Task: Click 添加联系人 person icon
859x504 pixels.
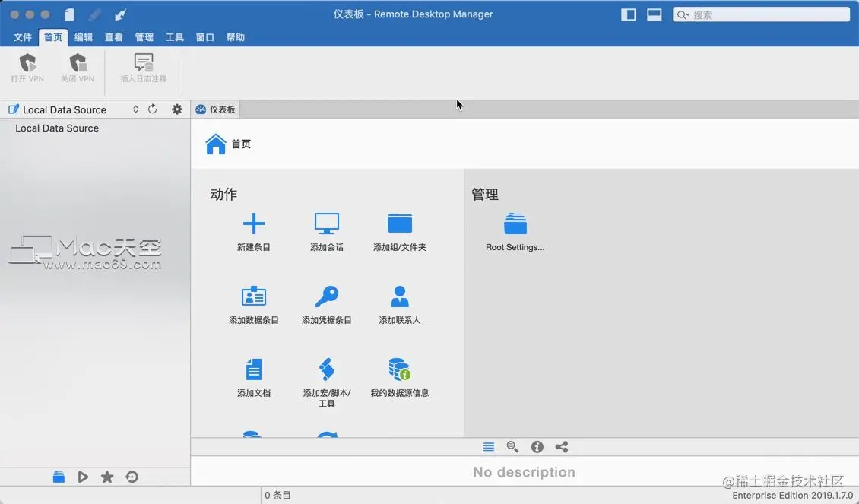Action: click(400, 296)
